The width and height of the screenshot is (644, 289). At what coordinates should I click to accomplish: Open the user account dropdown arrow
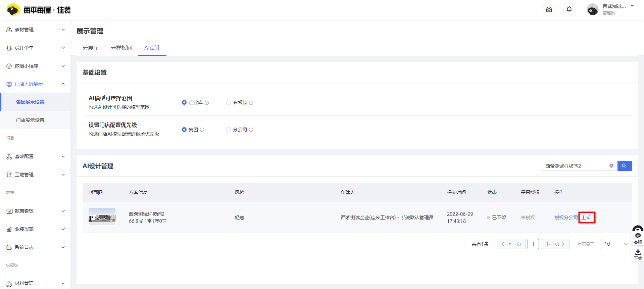coord(632,6)
